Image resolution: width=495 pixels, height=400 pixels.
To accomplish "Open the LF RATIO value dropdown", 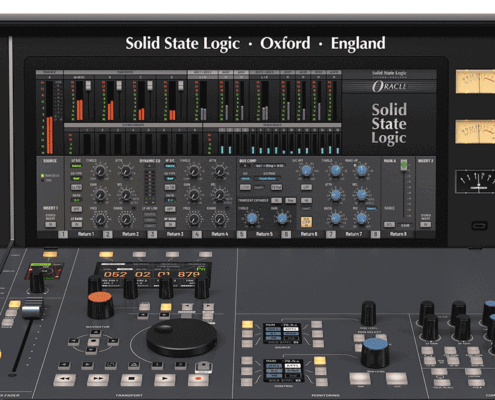I will 77,200.
